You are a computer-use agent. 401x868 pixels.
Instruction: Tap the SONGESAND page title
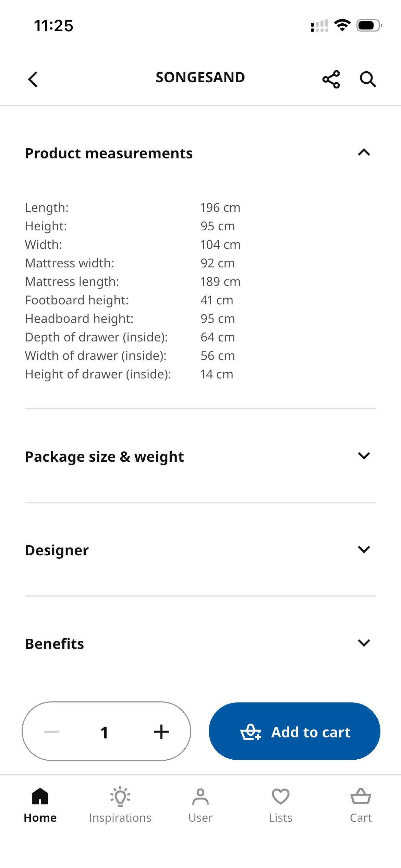coord(200,77)
